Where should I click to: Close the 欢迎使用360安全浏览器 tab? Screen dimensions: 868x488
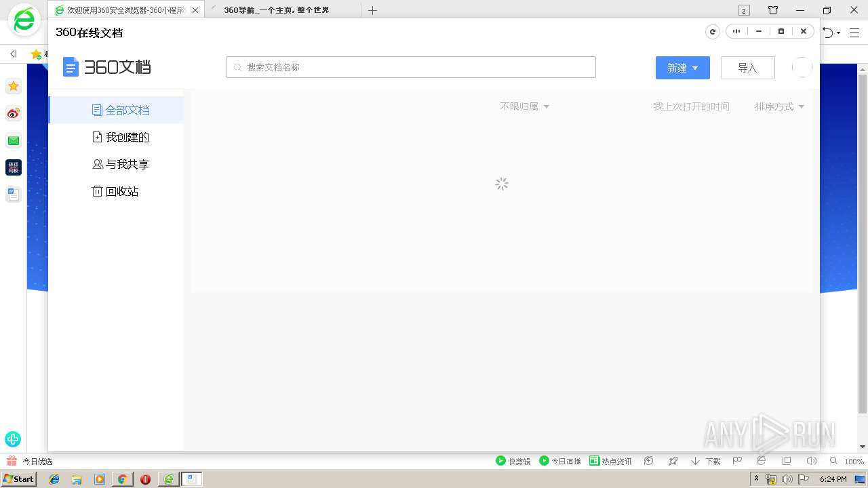(x=196, y=10)
